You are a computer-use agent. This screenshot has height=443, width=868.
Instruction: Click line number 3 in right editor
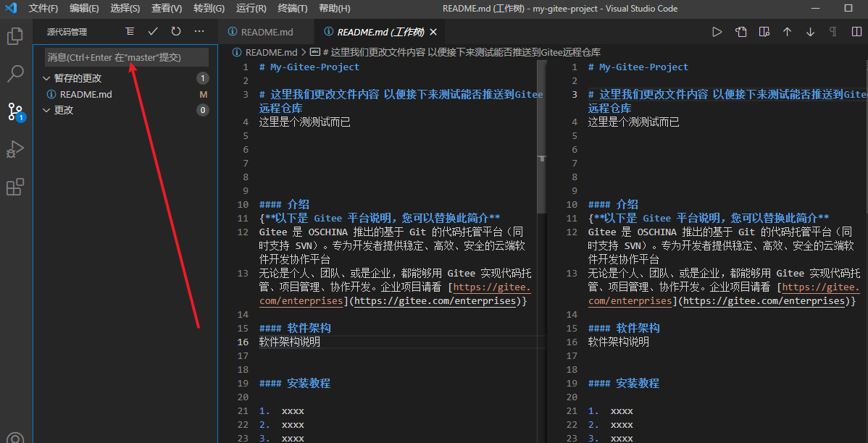[574, 95]
